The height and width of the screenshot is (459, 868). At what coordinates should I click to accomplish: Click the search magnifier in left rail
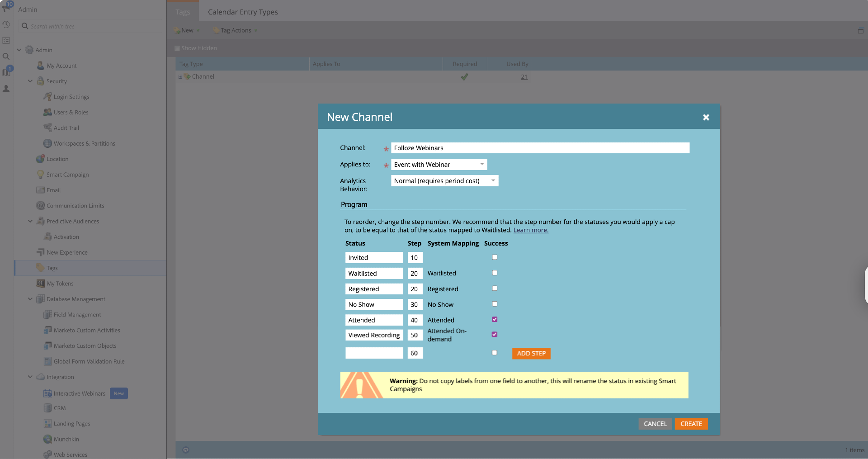6,57
